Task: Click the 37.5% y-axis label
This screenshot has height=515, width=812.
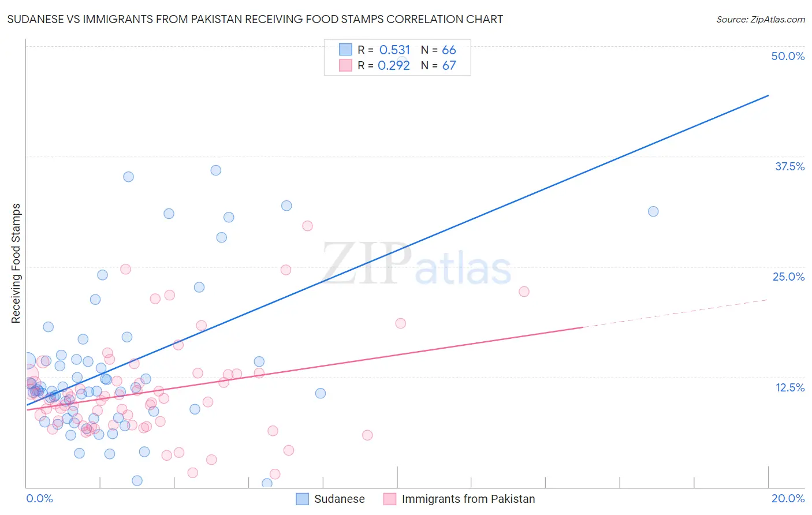Action: (x=789, y=166)
